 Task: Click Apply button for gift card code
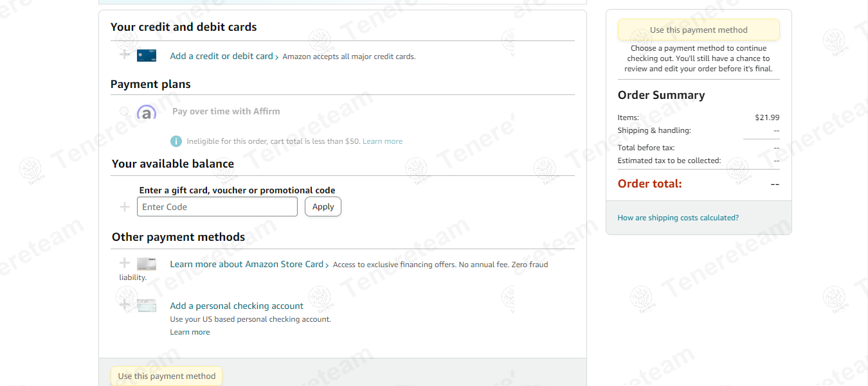[323, 207]
